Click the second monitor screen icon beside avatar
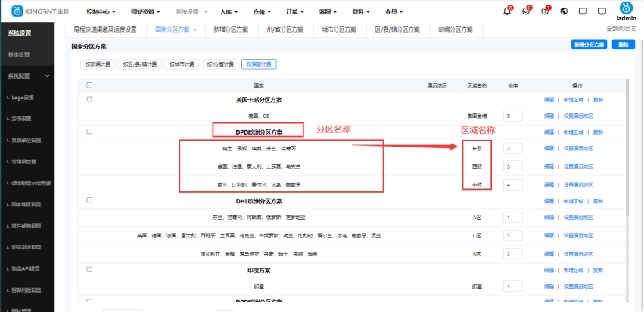Image resolution: width=644 pixels, height=313 pixels. click(x=602, y=11)
